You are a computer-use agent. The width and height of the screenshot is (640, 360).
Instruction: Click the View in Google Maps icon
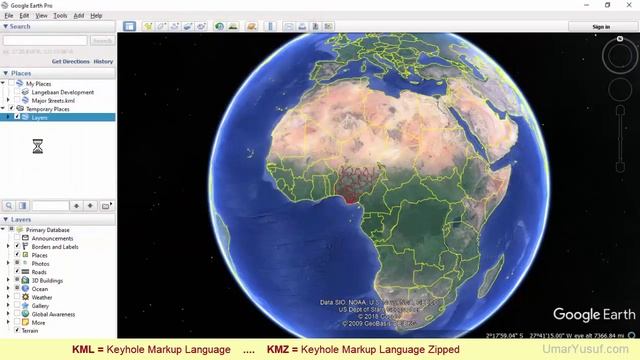pyautogui.click(x=328, y=27)
